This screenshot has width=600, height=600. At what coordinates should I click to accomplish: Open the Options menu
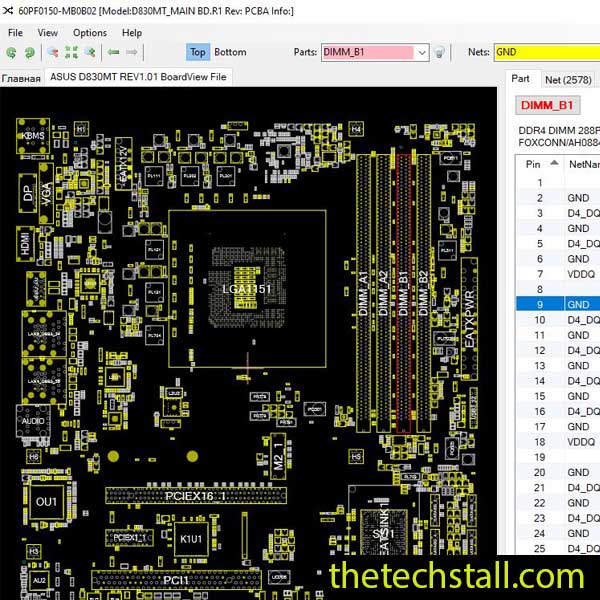tap(89, 32)
